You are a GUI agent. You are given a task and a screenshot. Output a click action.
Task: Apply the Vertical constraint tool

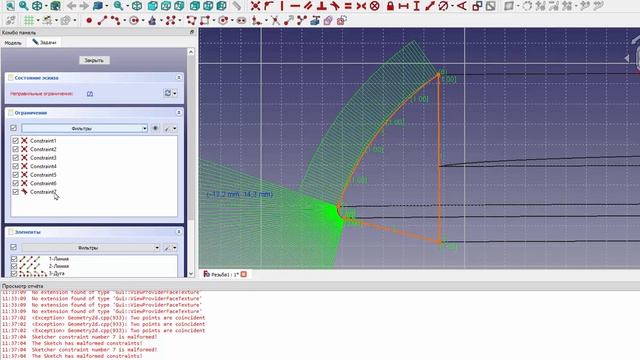(x=282, y=6)
